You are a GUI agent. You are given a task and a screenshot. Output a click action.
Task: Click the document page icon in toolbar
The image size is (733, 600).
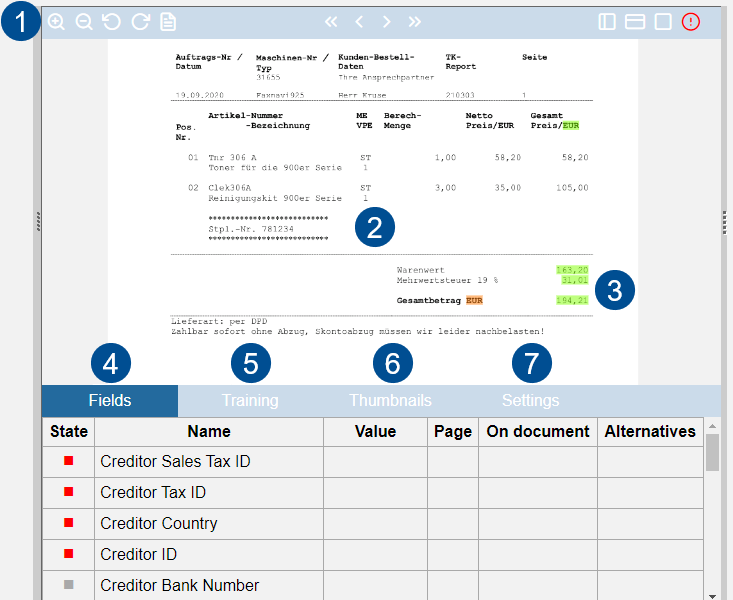pos(168,21)
